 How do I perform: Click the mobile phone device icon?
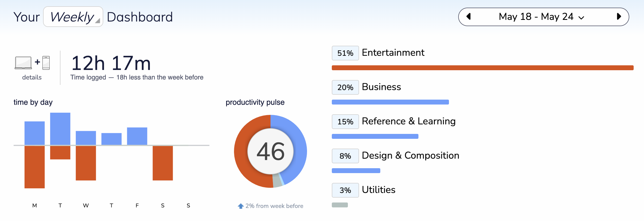pos(46,63)
